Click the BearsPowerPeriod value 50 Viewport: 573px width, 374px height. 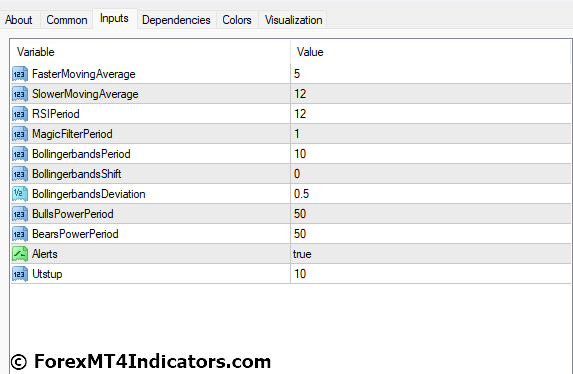[430, 234]
